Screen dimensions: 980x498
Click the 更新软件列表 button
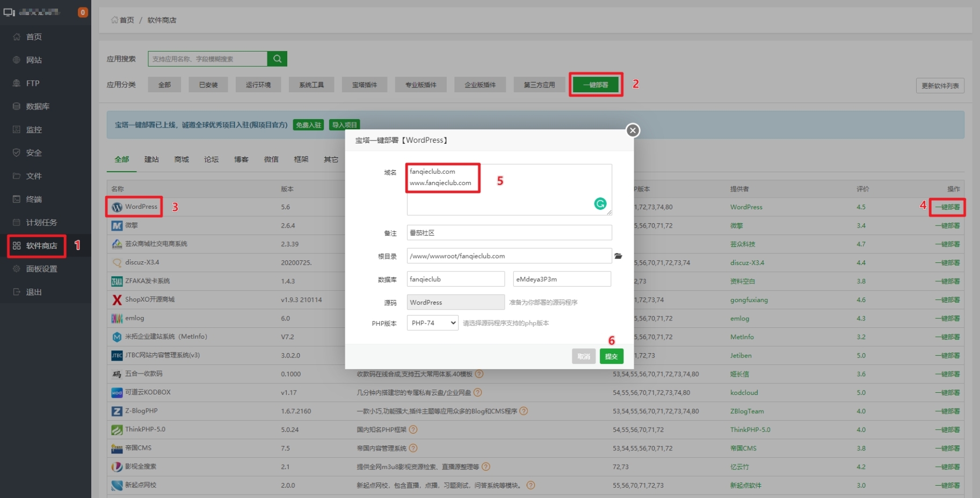940,85
